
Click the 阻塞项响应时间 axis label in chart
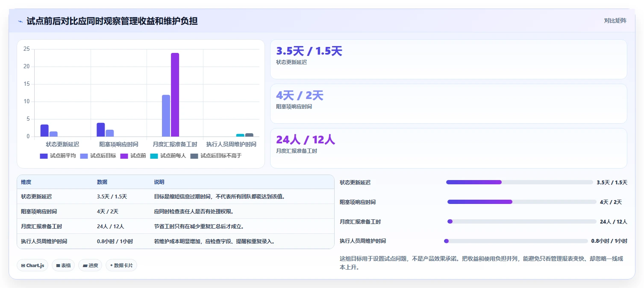pyautogui.click(x=118, y=144)
